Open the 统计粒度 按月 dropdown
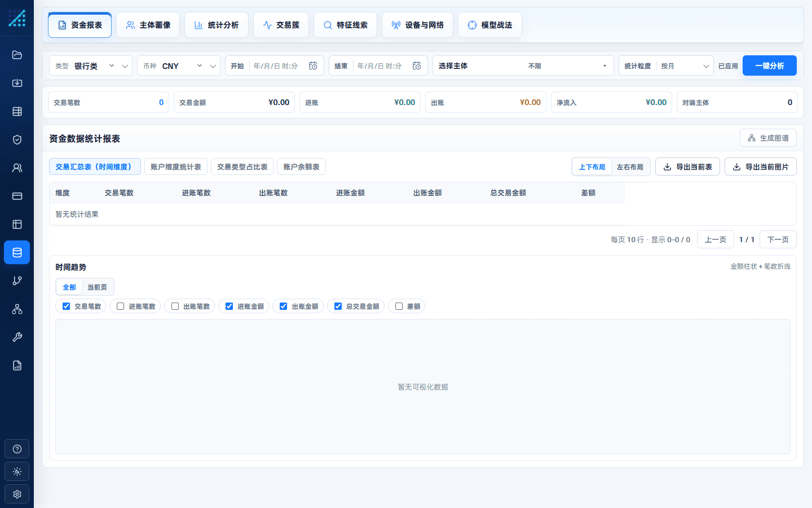Viewport: 812px width, 508px height. (x=666, y=66)
